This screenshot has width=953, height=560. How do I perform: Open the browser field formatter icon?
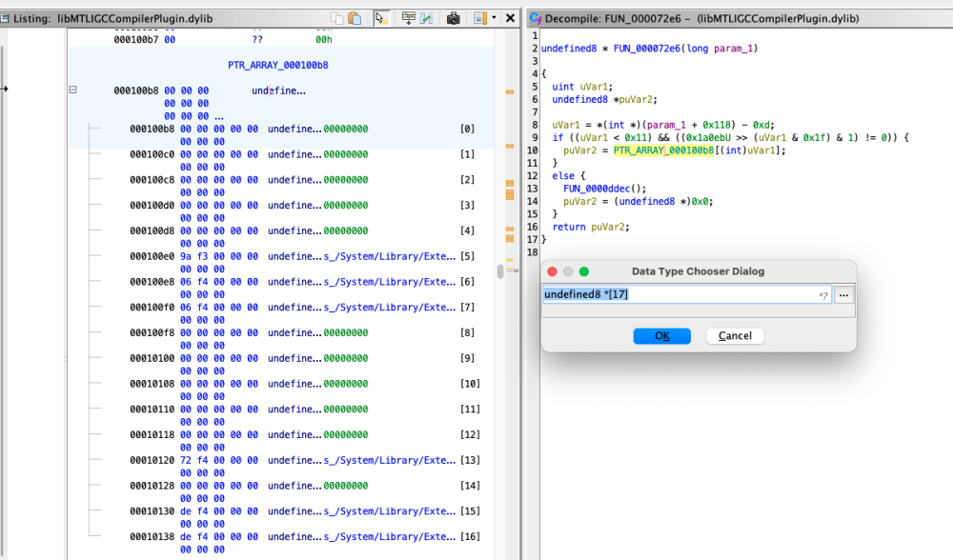tap(409, 18)
